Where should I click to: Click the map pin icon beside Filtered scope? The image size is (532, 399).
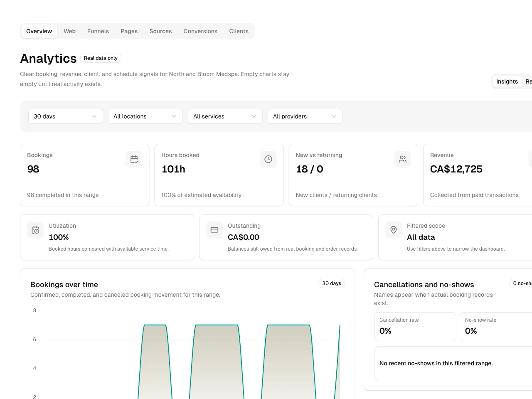point(394,230)
